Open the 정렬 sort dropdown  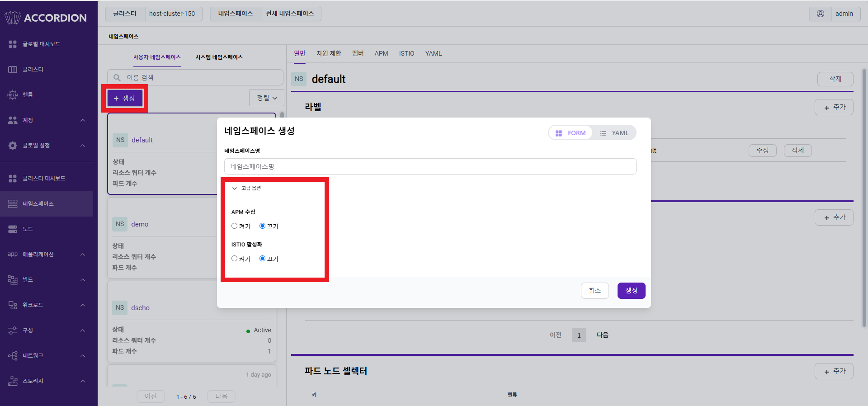(267, 98)
